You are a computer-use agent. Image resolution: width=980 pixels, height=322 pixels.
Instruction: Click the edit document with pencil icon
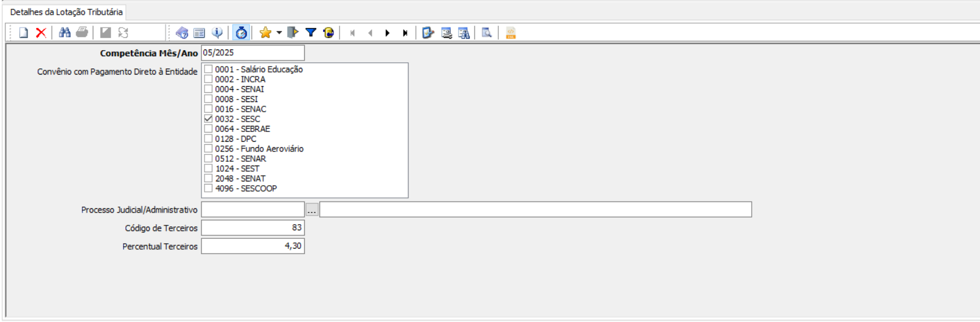point(428,33)
